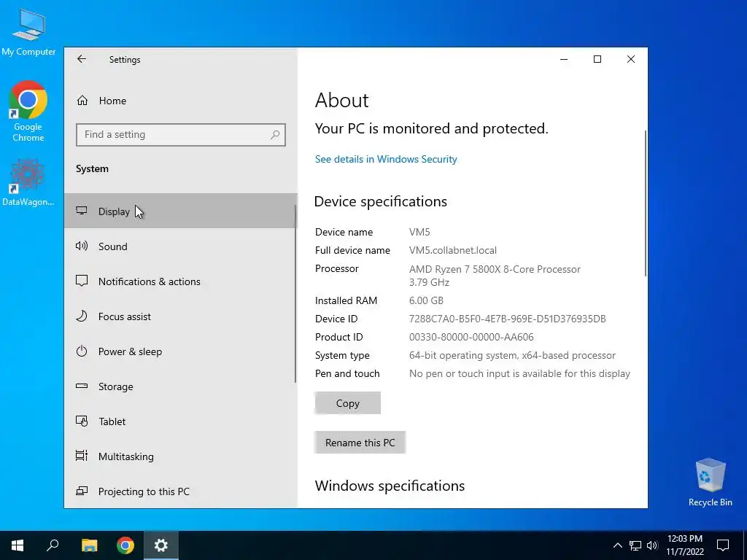Image resolution: width=747 pixels, height=560 pixels.
Task: Maximize the Settings window
Action: (597, 59)
